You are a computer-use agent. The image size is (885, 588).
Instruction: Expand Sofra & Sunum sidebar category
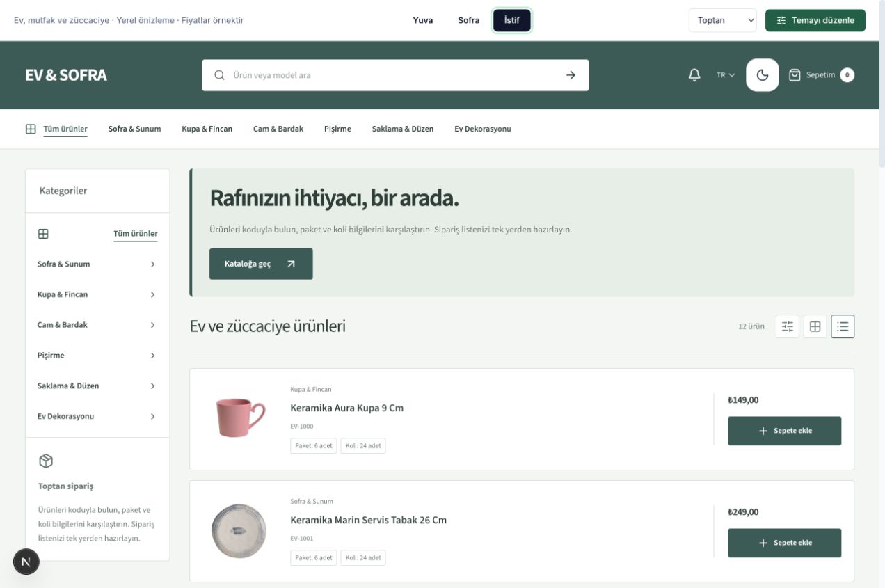pos(97,264)
